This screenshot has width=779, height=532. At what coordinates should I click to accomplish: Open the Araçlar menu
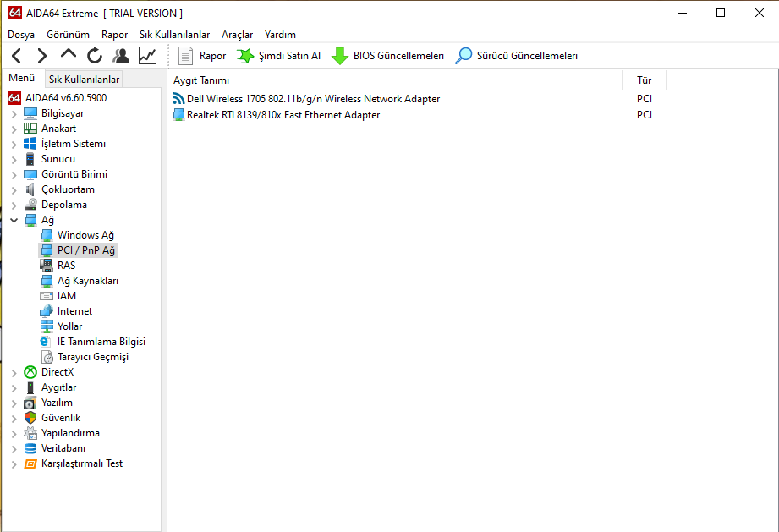point(237,35)
